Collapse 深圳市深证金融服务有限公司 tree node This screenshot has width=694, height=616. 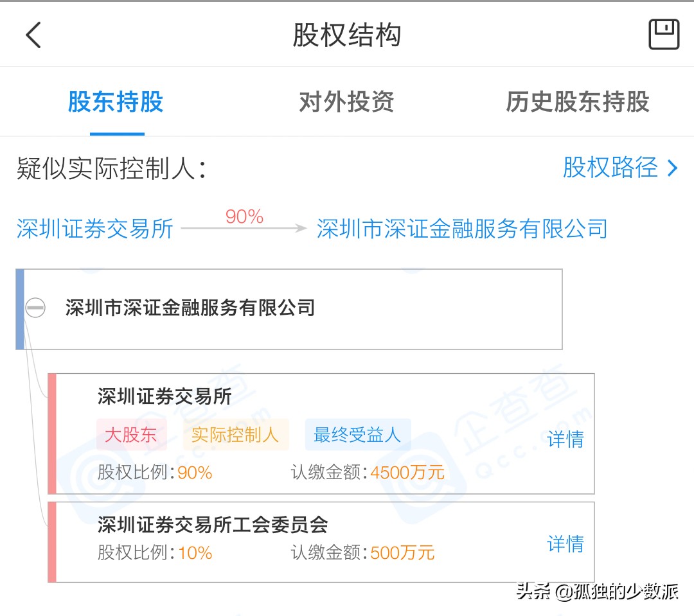(35, 308)
